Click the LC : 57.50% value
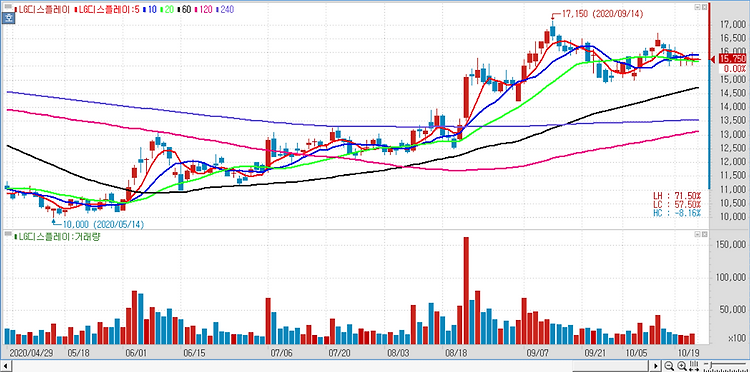This screenshot has height=372, width=750. tap(677, 204)
